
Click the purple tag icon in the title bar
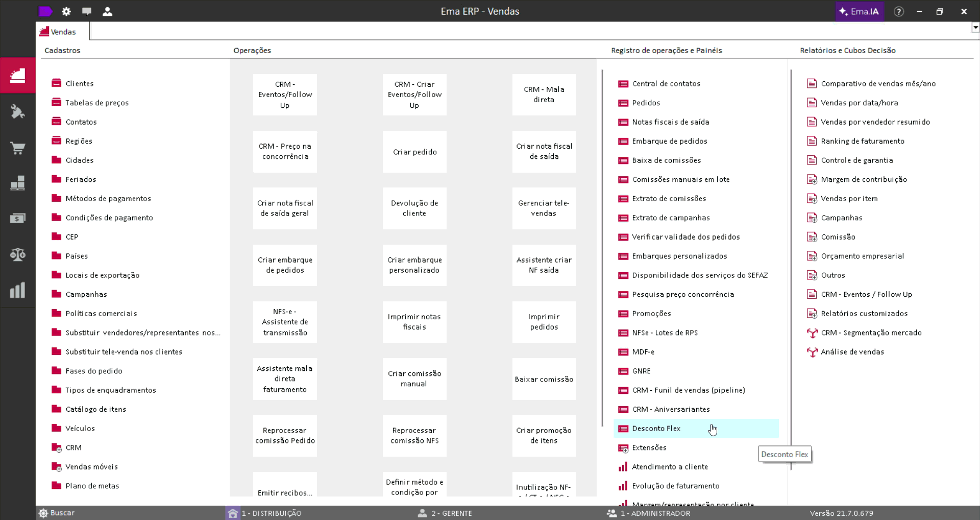pos(45,11)
